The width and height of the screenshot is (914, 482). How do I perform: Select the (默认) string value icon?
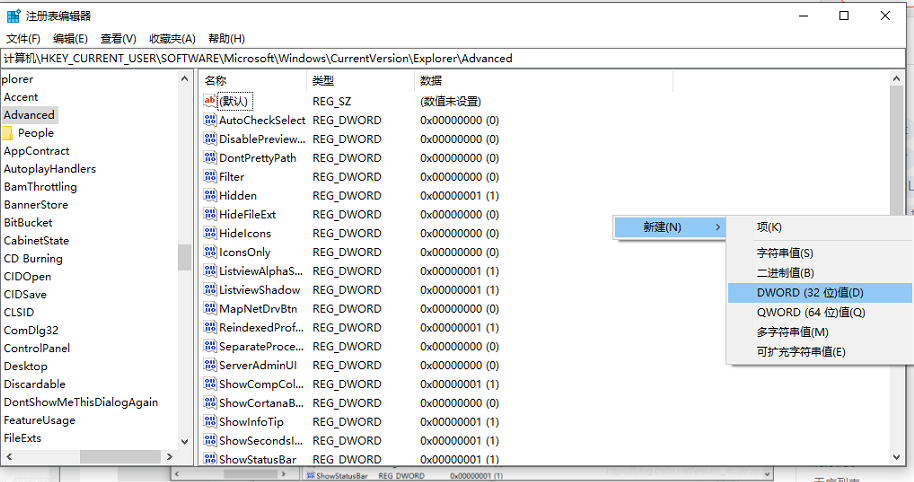(210, 101)
